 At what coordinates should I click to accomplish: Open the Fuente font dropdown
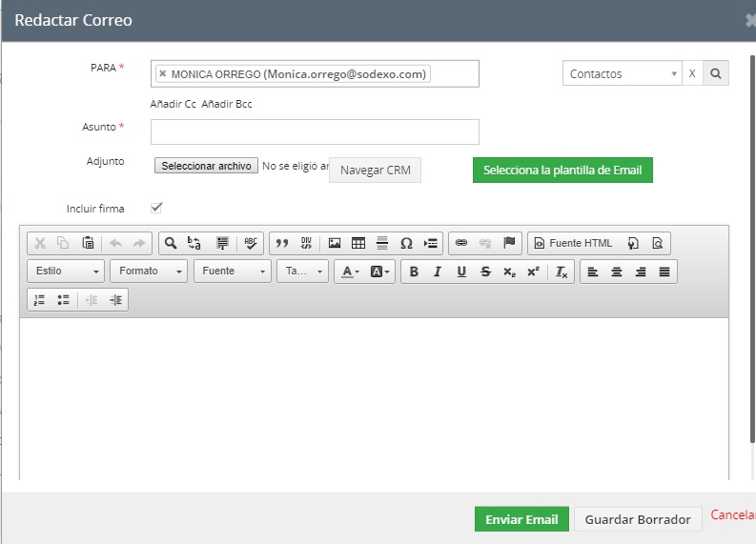tap(234, 272)
